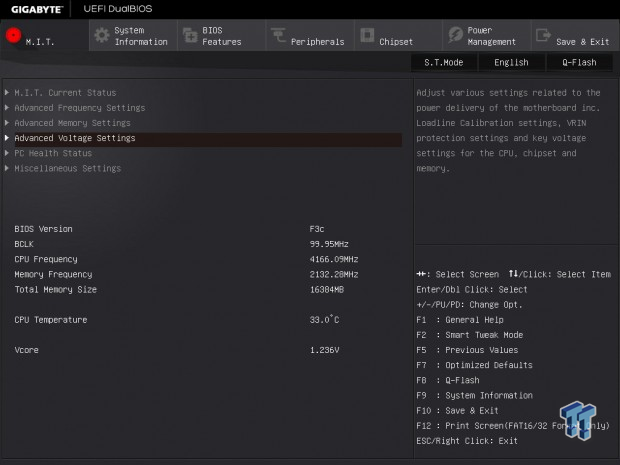
Task: Click the 2132.28MHz memory frequency value
Action: 334,274
